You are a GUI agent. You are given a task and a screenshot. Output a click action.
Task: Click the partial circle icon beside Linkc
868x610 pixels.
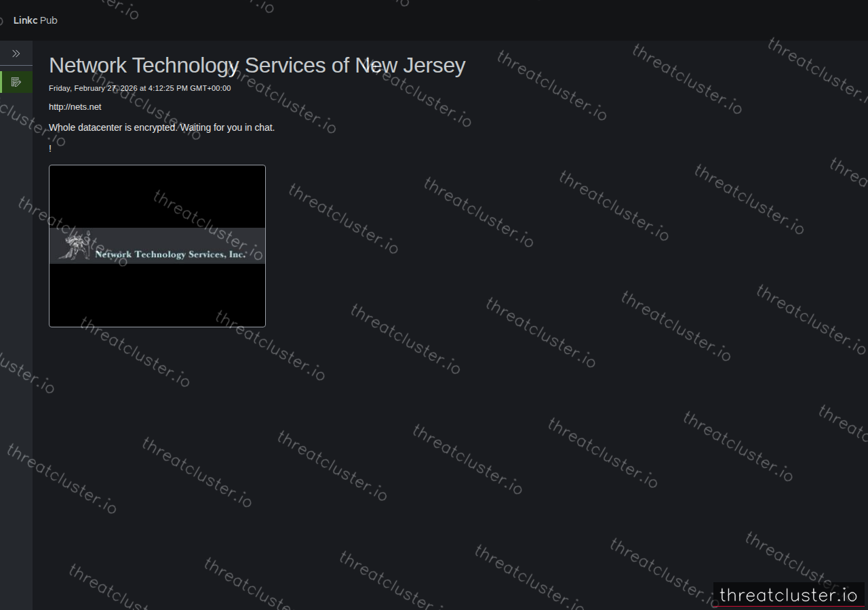[x=1, y=21]
